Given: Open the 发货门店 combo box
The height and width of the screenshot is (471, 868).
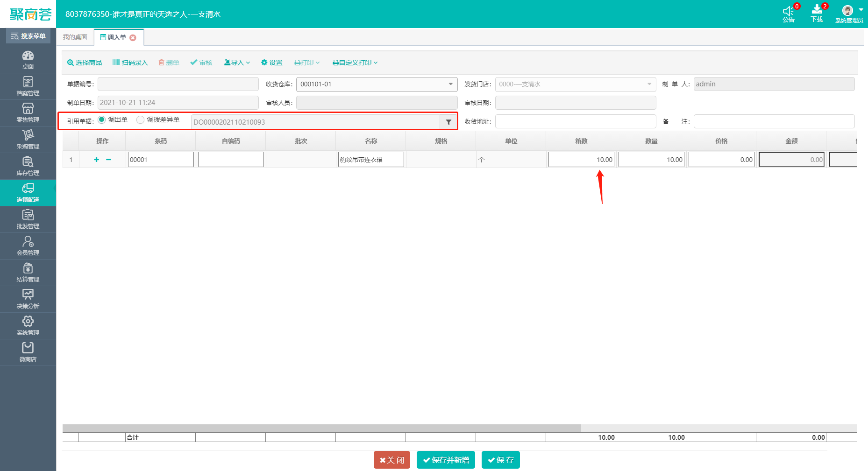Looking at the screenshot, I should [x=576, y=84].
